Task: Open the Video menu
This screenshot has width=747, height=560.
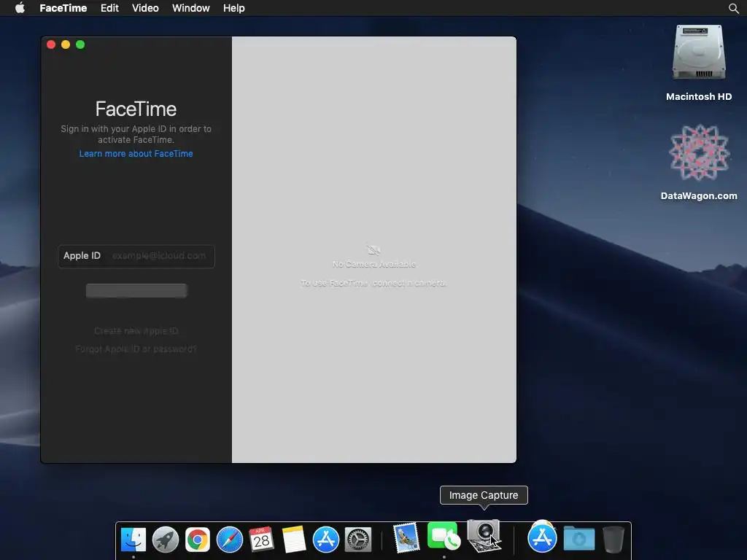Action: [x=145, y=8]
